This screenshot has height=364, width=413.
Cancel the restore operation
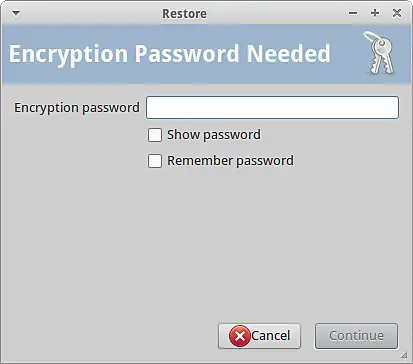point(259,336)
